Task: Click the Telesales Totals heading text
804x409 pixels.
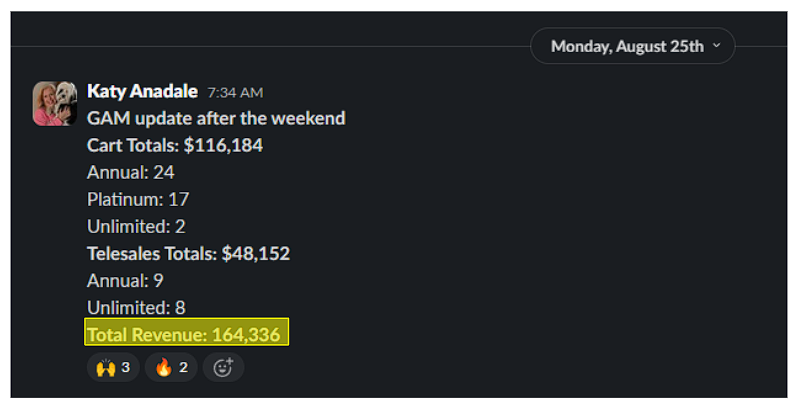Action: coord(151,253)
